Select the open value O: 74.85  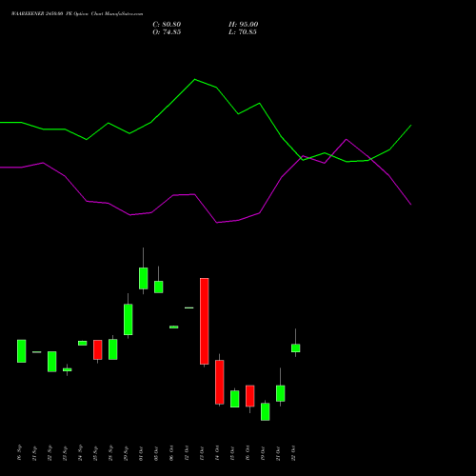(167, 32)
